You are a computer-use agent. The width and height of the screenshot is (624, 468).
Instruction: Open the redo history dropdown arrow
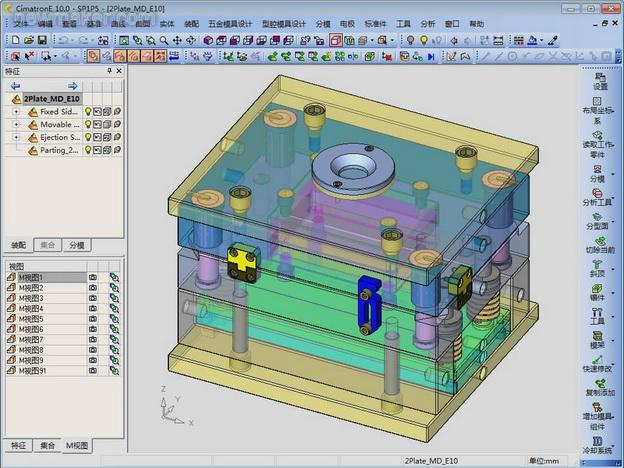click(x=92, y=40)
